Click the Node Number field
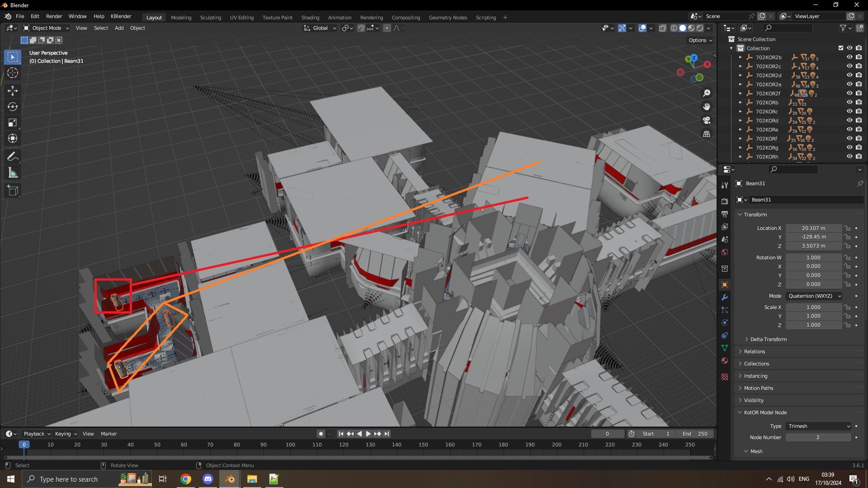The image size is (868, 488). [818, 437]
